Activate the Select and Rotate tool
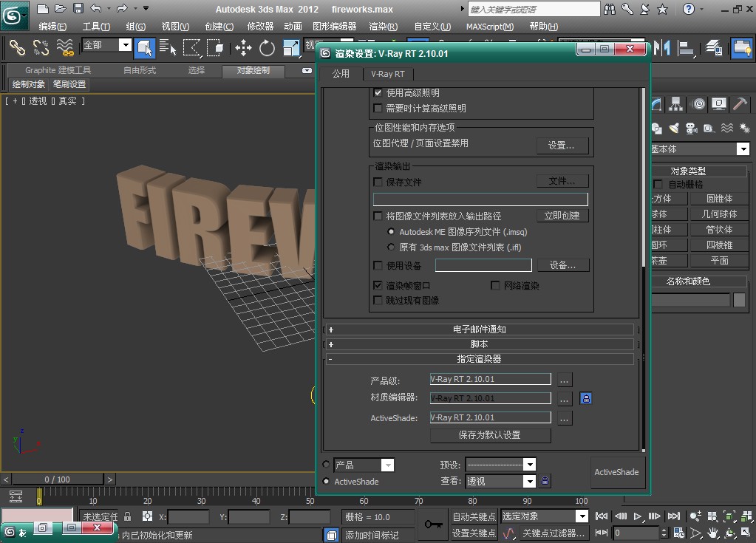 click(267, 47)
